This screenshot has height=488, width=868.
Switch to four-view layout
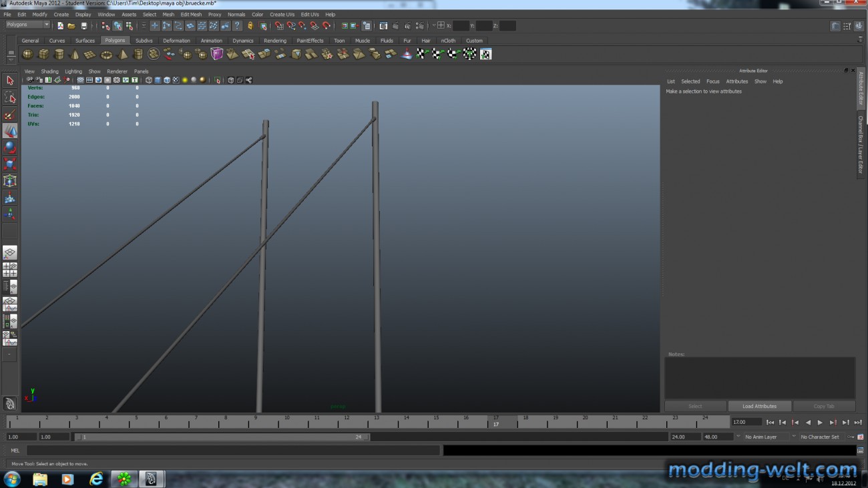(x=10, y=270)
